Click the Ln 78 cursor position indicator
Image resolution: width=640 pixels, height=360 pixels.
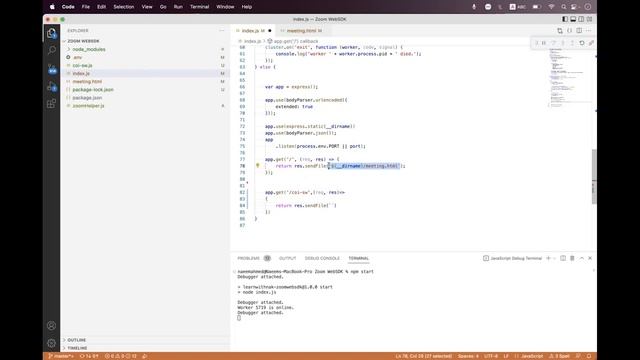pos(424,356)
